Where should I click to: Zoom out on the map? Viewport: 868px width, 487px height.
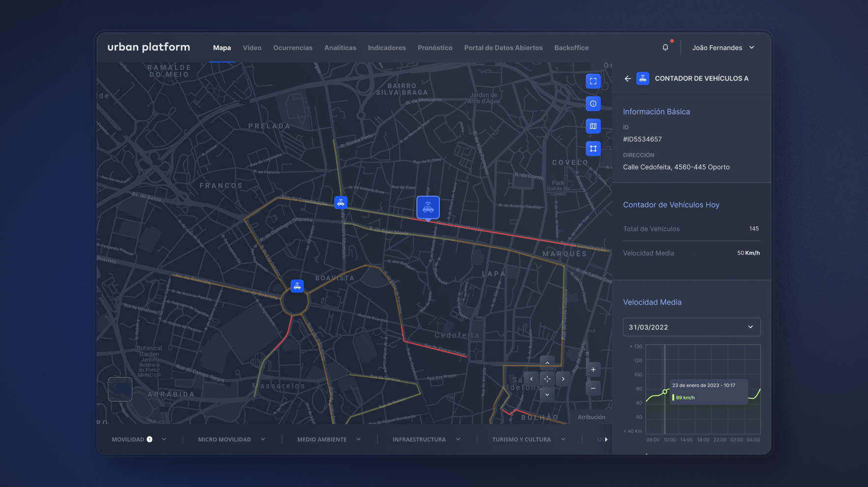tap(593, 388)
